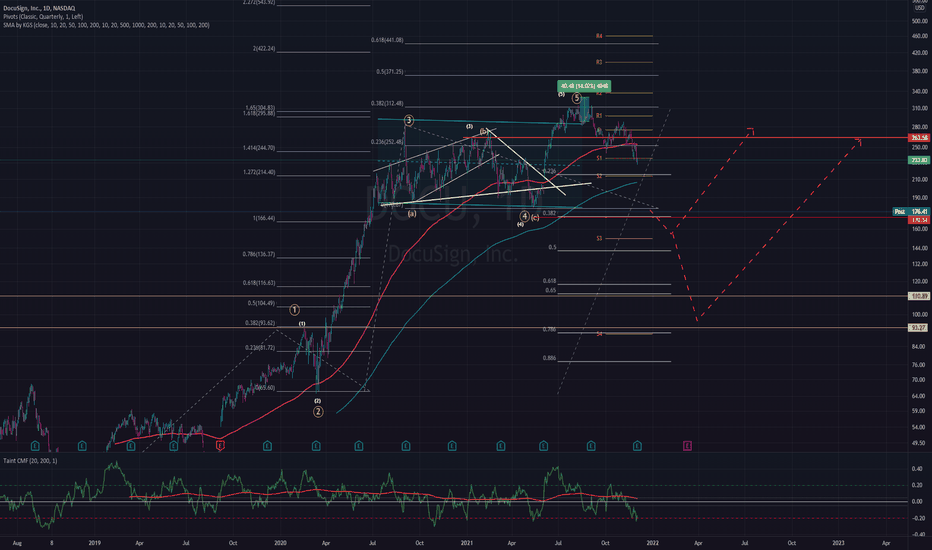Select the SMA by KGS indicator legend
The height and width of the screenshot is (550, 932).
[x=106, y=25]
